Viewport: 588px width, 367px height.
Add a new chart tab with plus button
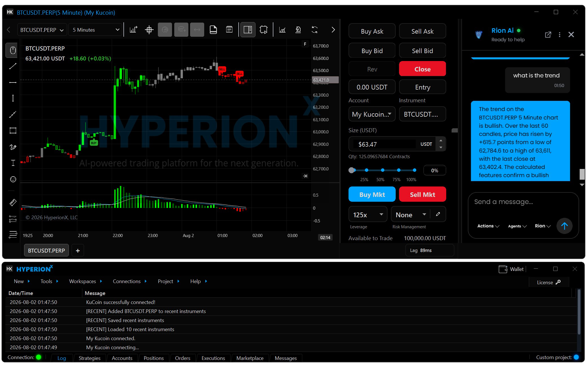(x=78, y=250)
